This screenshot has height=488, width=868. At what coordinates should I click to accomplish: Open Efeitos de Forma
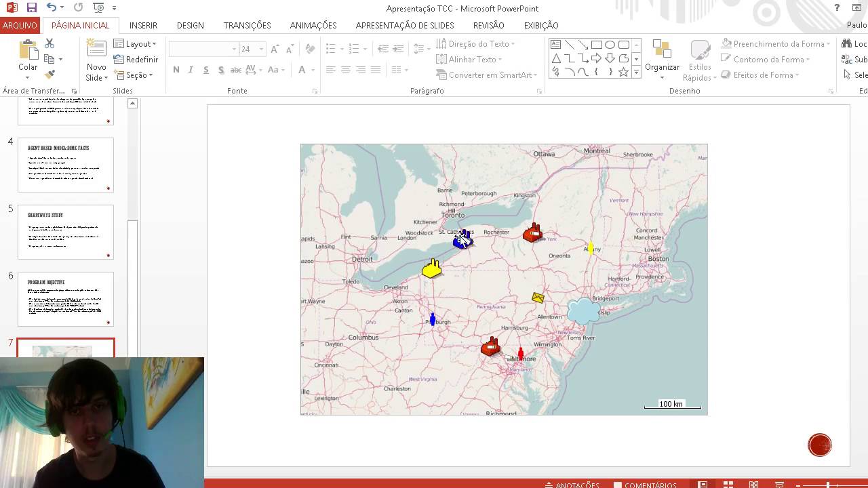pos(760,75)
